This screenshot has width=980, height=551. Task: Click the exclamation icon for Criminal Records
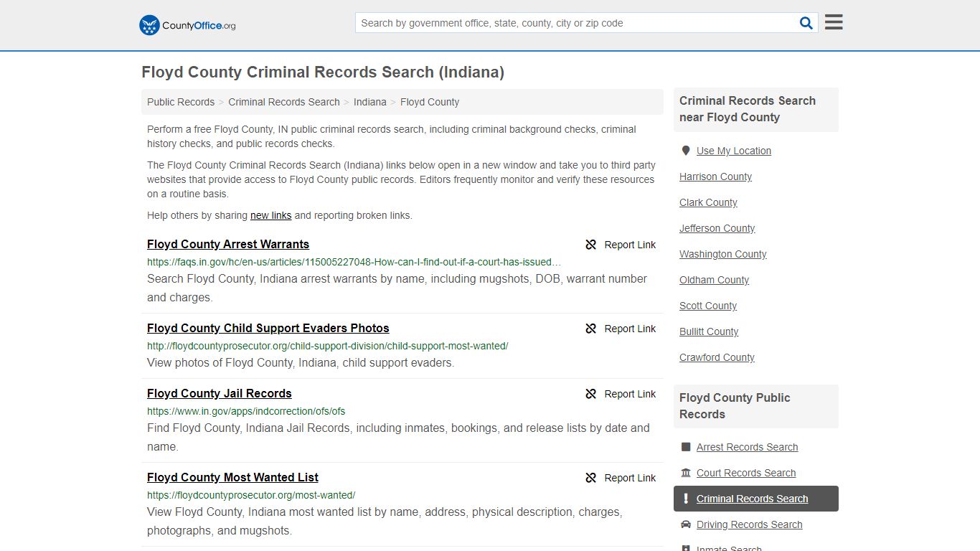click(686, 499)
